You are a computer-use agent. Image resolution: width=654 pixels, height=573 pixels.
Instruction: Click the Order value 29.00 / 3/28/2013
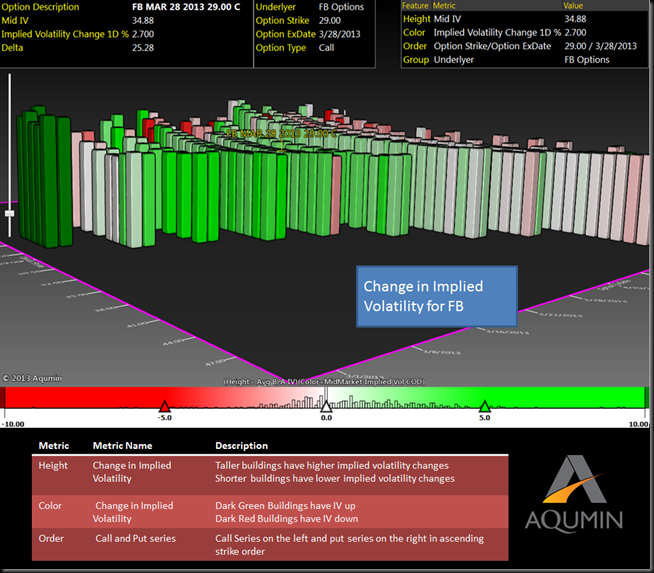[x=601, y=46]
